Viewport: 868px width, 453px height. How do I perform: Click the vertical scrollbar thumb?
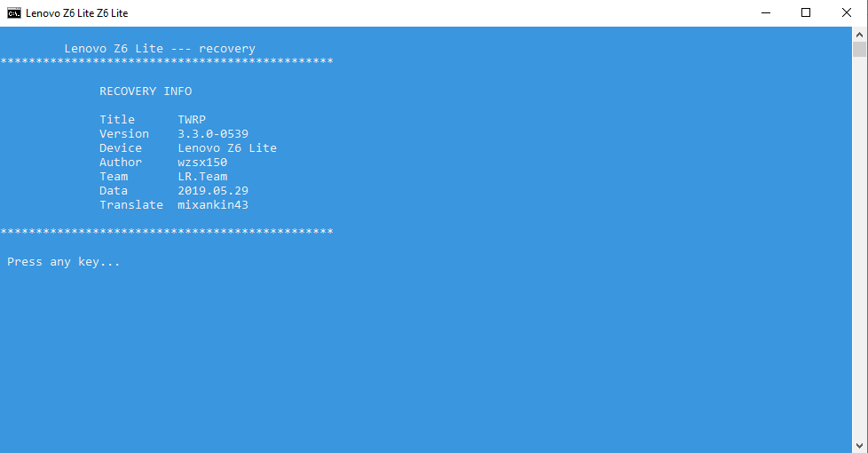[859, 49]
